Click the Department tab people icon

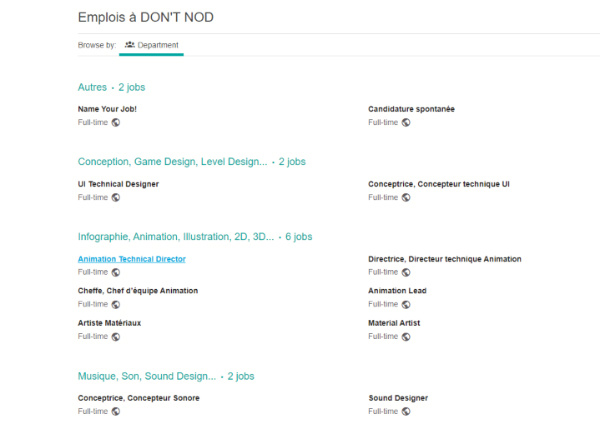(130, 46)
